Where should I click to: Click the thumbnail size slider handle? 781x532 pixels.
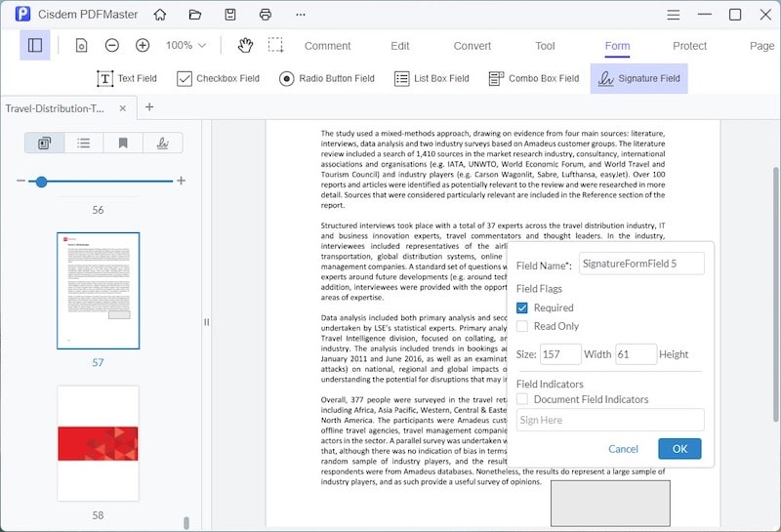pyautogui.click(x=41, y=182)
